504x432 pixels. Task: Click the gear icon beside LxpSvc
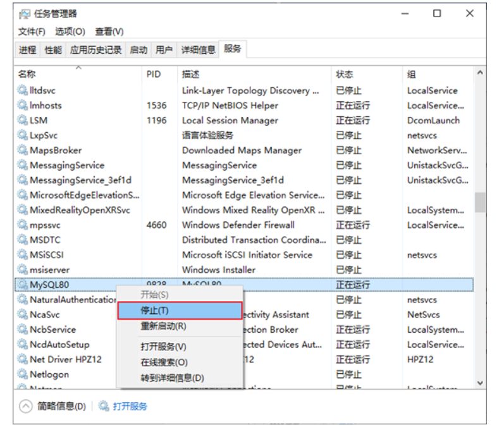pos(23,135)
